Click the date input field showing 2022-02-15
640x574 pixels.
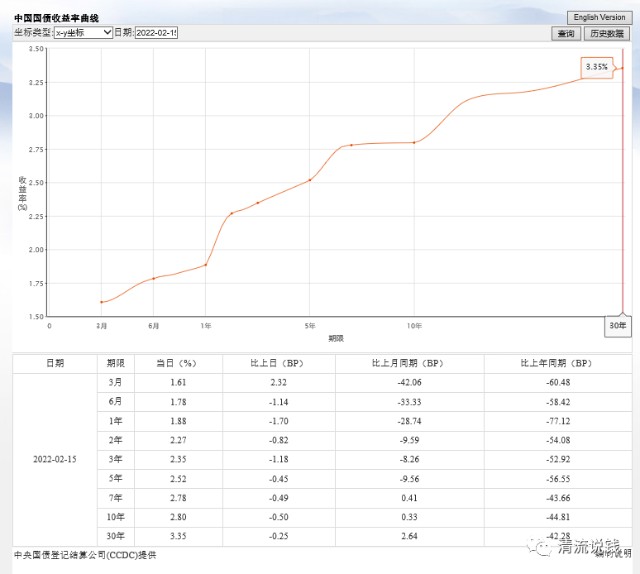156,33
